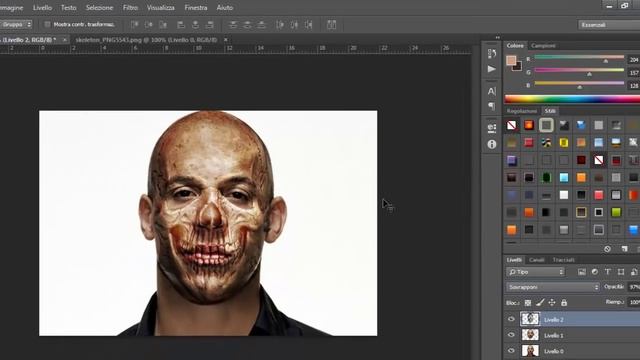
Task: Click the Auto-Align Layers icon
Action: click(x=331, y=25)
